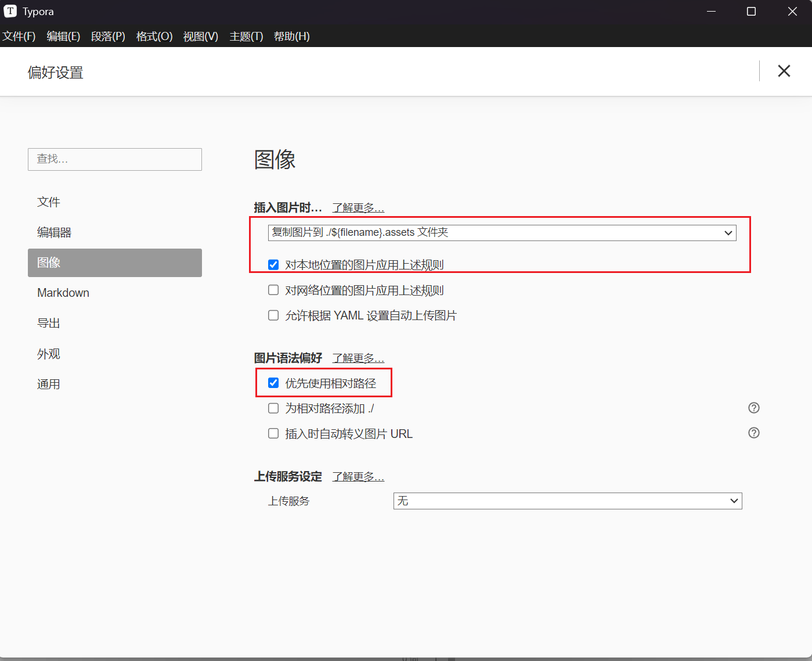This screenshot has height=661, width=812.
Task: Click the 上传服务 label
Action: pyautogui.click(x=289, y=501)
